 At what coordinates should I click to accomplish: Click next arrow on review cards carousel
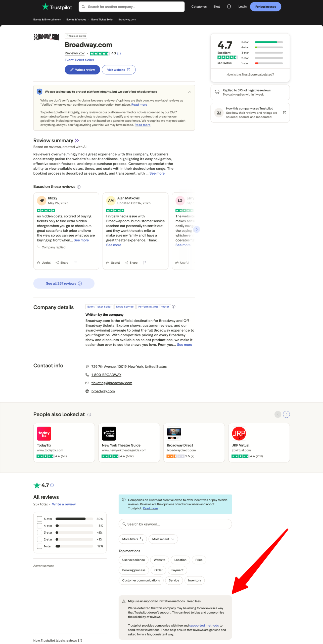pos(197,229)
